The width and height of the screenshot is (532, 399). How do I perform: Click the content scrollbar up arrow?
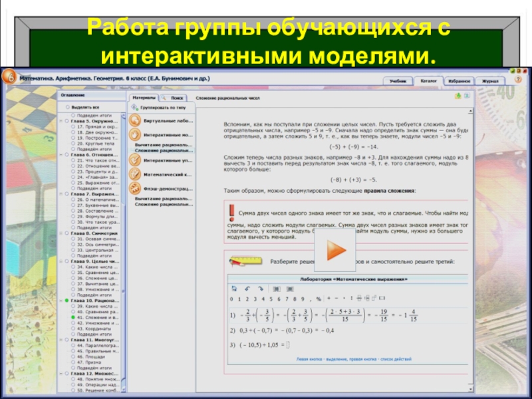point(470,111)
